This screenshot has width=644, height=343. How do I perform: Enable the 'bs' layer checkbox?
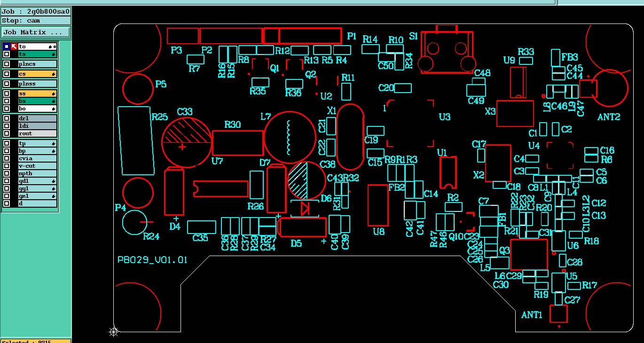pyautogui.click(x=7, y=101)
